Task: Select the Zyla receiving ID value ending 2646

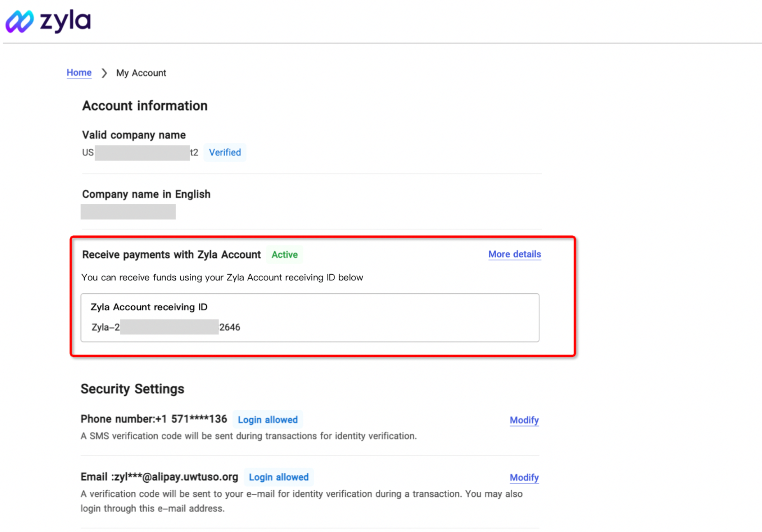Action: [x=166, y=327]
